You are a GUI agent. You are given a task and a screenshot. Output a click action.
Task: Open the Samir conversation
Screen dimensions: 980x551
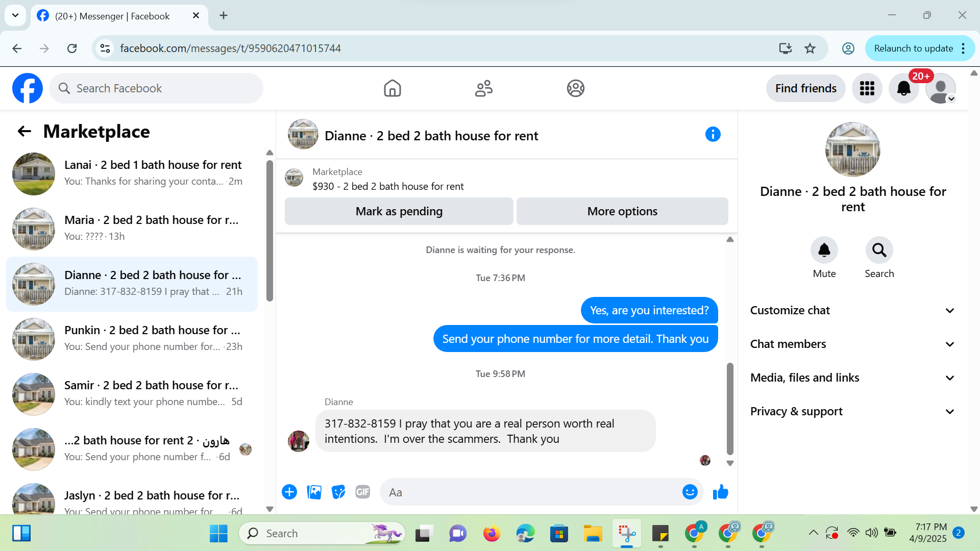pyautogui.click(x=132, y=394)
